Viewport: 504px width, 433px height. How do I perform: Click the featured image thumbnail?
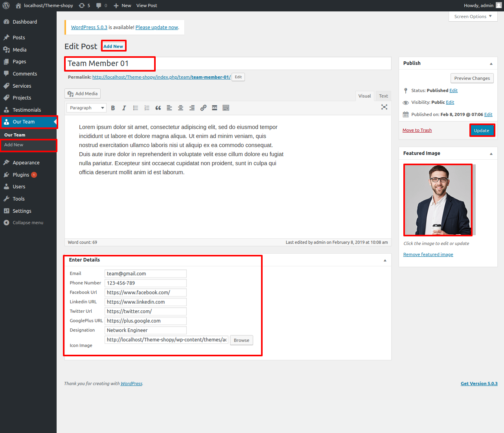(438, 200)
